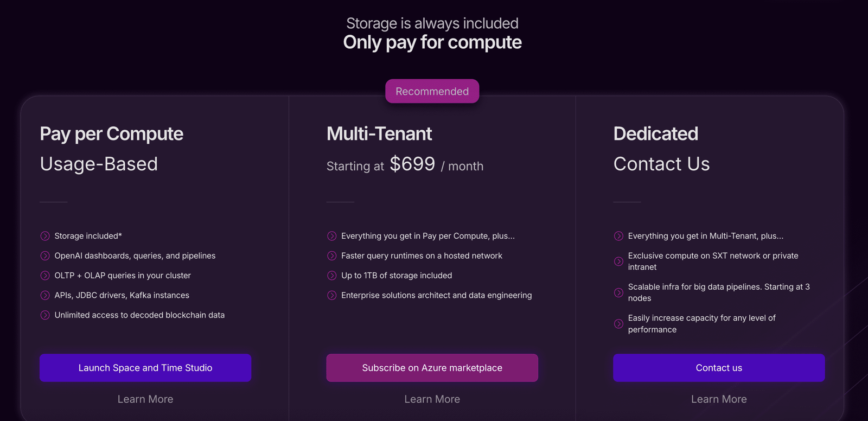Click the Contact us button
Screen dimensions: 868x421
[719, 368]
